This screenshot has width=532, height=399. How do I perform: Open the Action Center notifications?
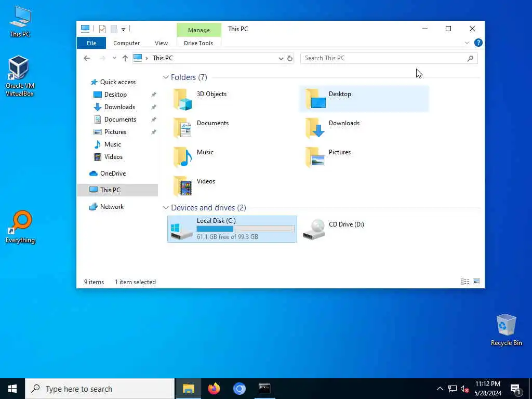(x=516, y=389)
